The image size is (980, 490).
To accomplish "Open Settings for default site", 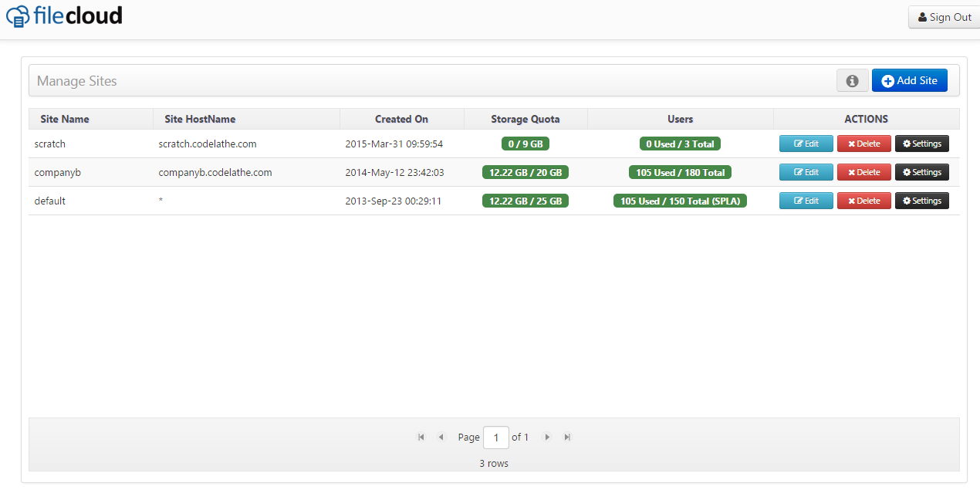I will [x=922, y=201].
